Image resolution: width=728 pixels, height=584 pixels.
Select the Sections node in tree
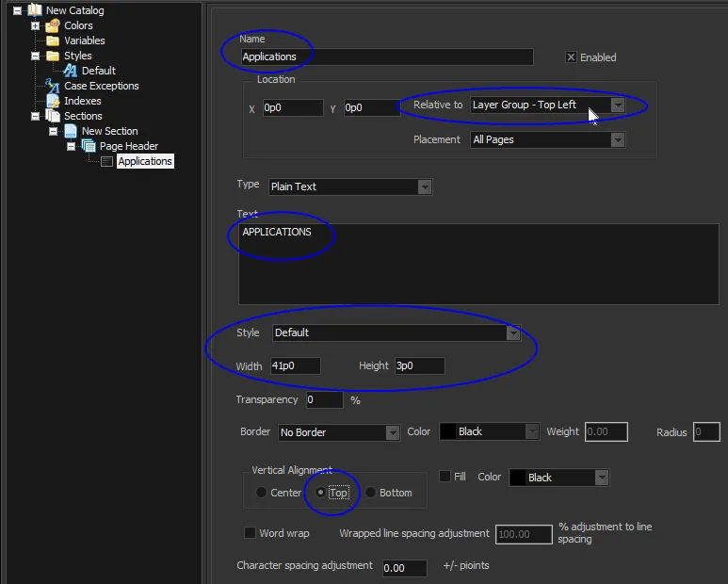tap(83, 116)
